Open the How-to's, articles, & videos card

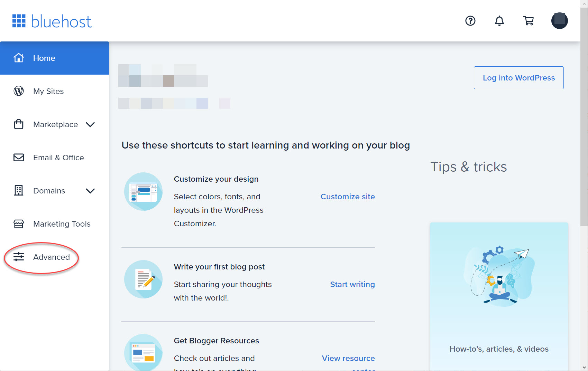[x=499, y=296]
